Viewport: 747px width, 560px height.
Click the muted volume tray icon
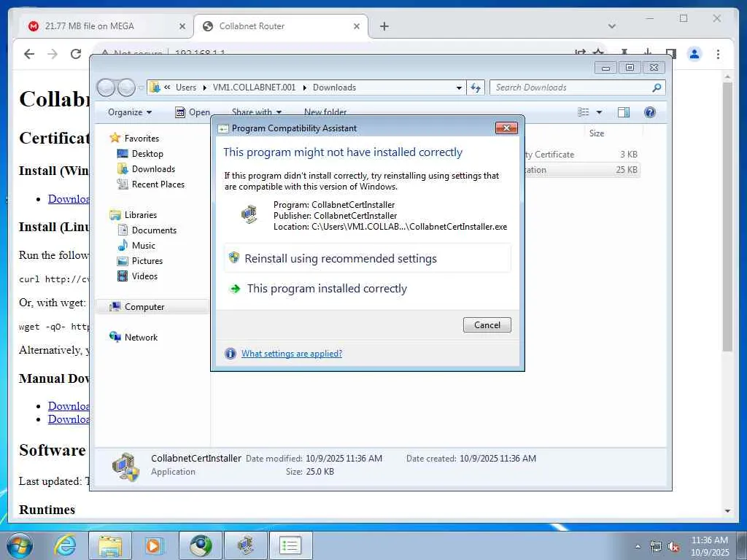pos(673,546)
